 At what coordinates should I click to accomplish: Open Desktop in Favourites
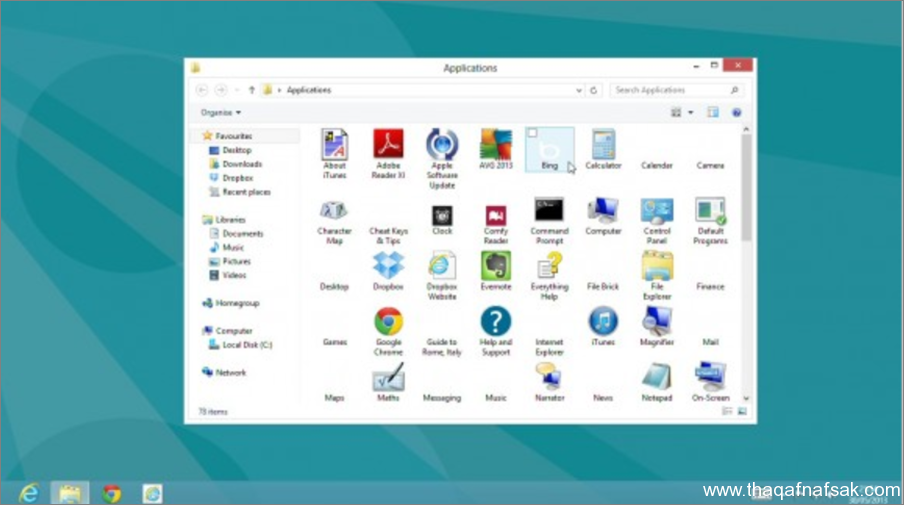tap(237, 150)
